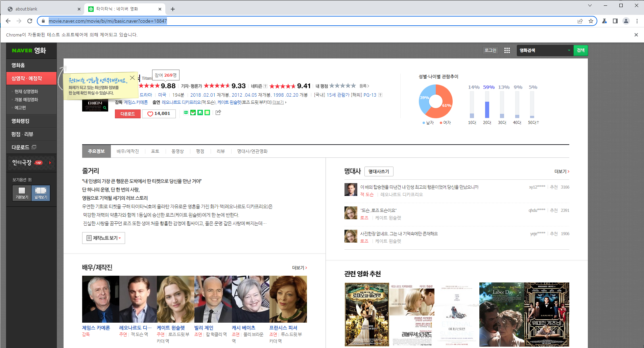Viewport: 644px width, 348px height.
Task: Click the 네티즌 rating help icon
Action: tap(265, 86)
